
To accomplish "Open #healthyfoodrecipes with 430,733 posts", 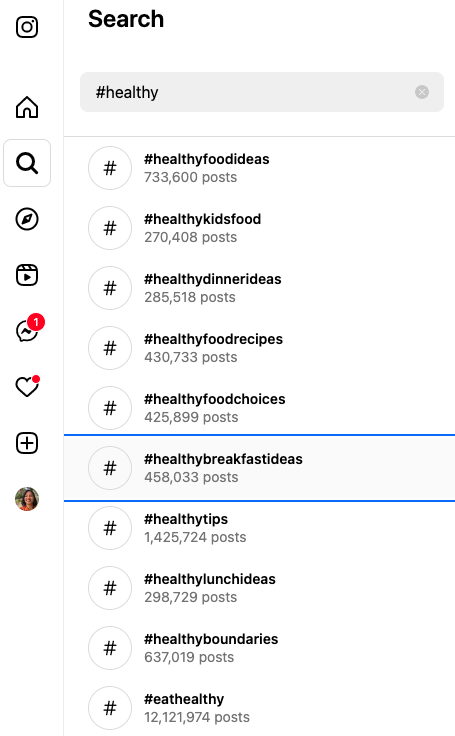I will (259, 348).
